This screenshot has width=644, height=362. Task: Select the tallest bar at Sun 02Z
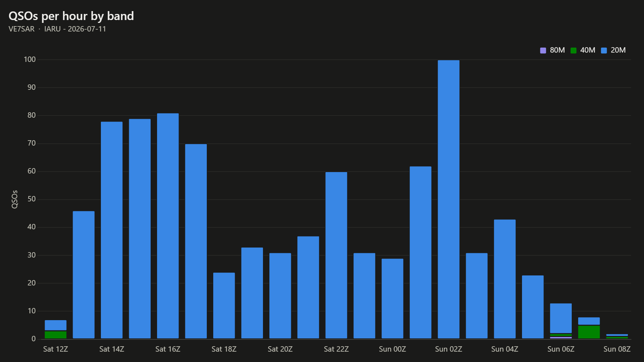pos(449,199)
